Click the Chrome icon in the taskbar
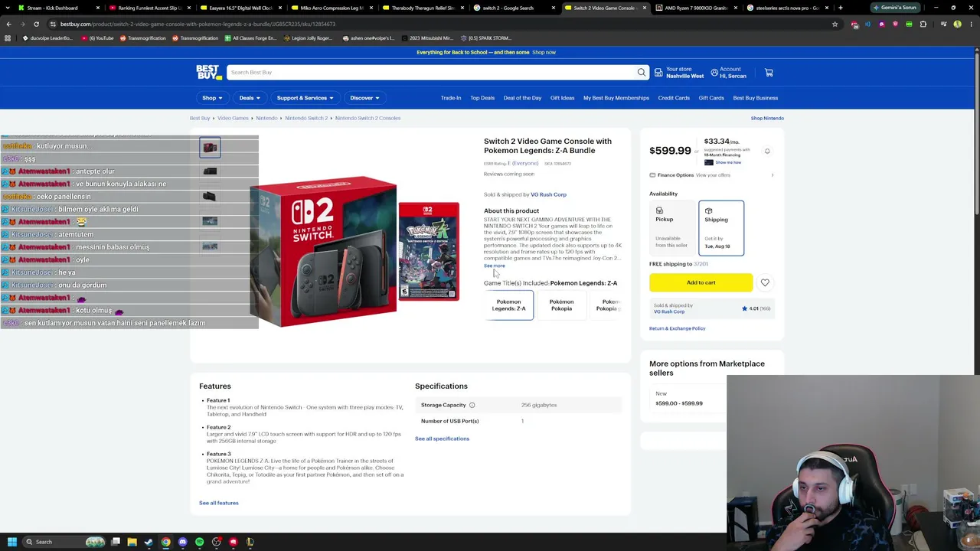 click(165, 542)
